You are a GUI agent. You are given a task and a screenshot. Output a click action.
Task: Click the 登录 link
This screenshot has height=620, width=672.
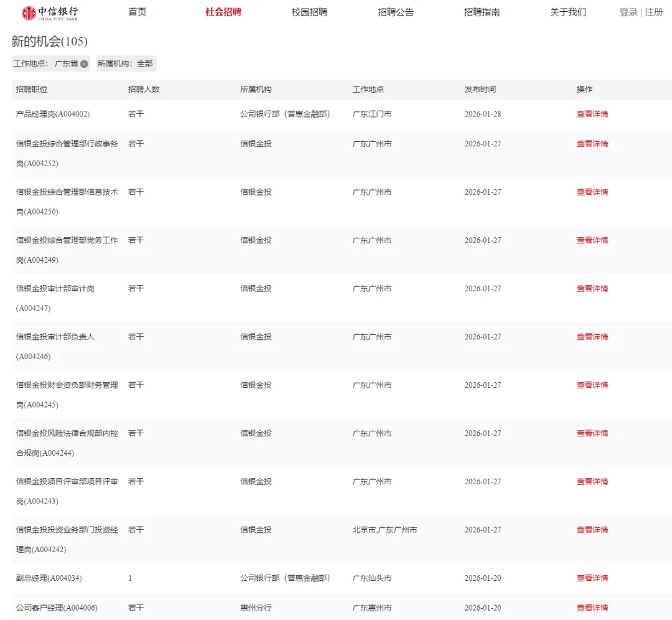(628, 12)
